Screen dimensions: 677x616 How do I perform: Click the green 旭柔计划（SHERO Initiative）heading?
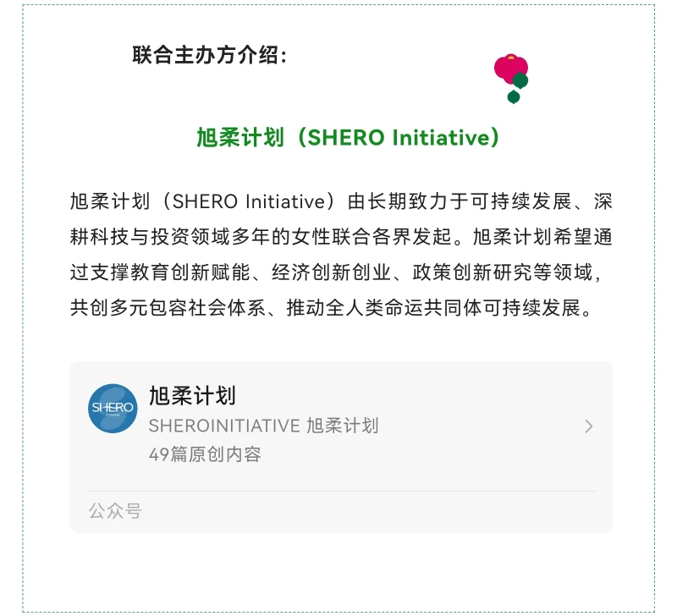tap(348, 138)
